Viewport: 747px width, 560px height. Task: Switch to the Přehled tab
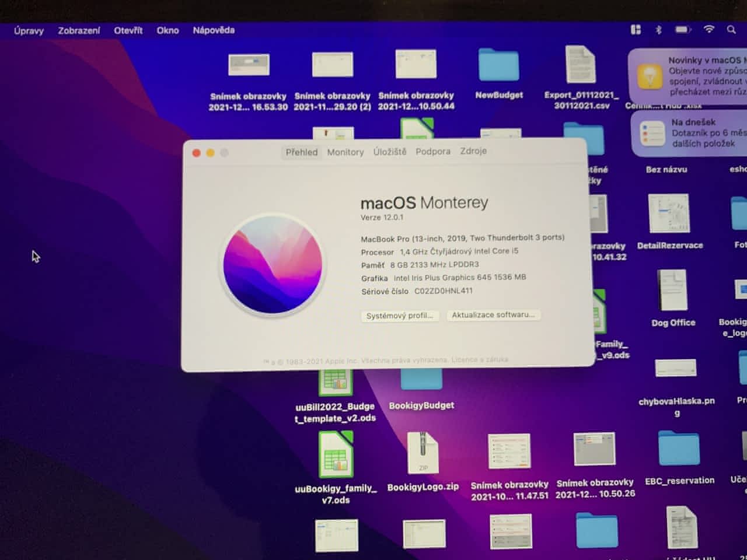coord(302,152)
